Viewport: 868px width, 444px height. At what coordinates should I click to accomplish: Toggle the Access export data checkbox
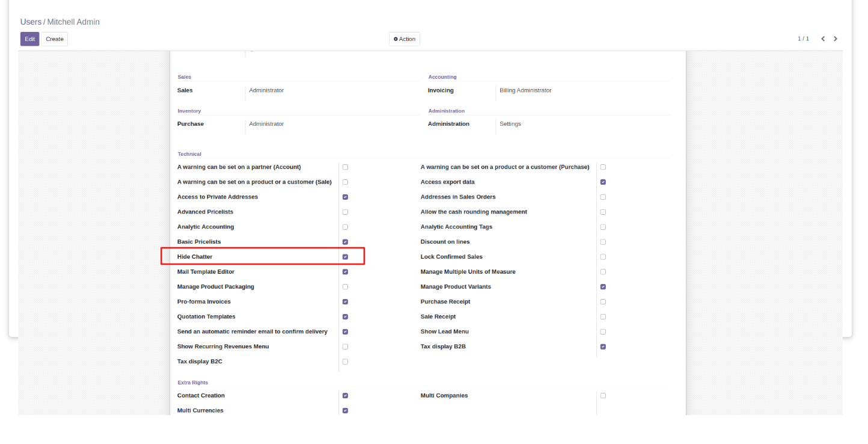(x=603, y=182)
